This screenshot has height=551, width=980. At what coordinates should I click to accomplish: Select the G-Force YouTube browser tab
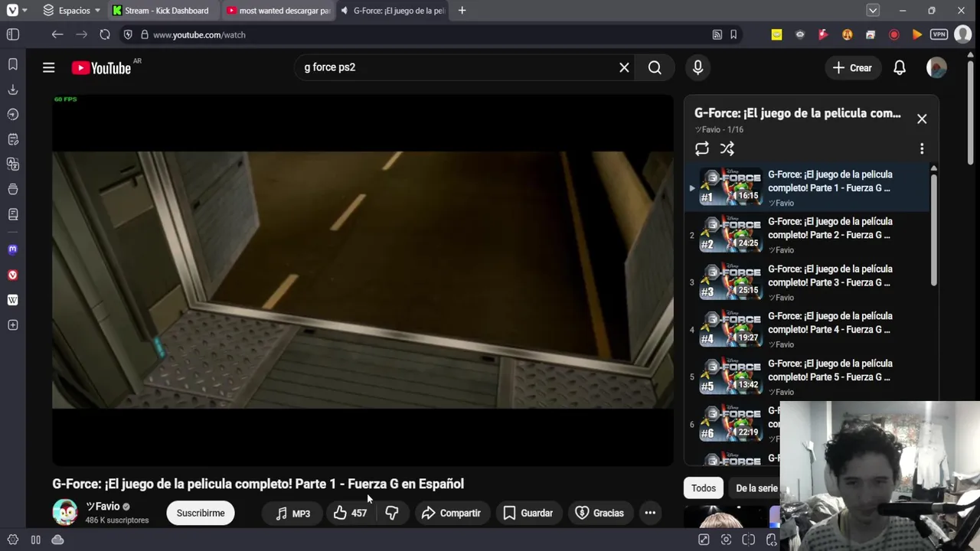point(393,11)
